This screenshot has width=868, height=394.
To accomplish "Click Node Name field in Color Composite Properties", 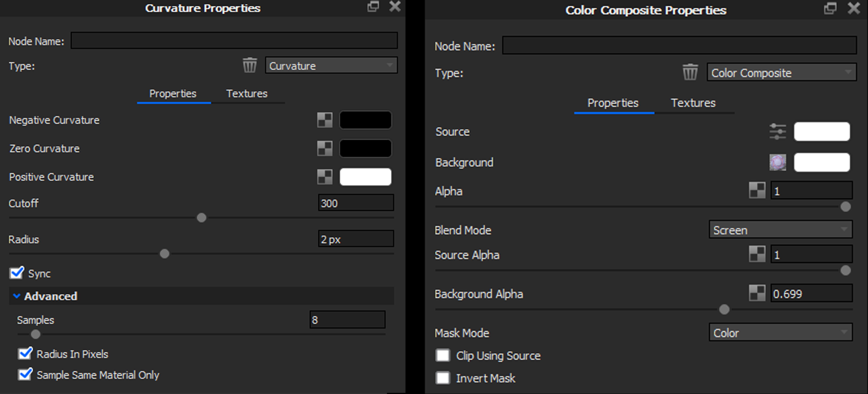I will pos(679,45).
